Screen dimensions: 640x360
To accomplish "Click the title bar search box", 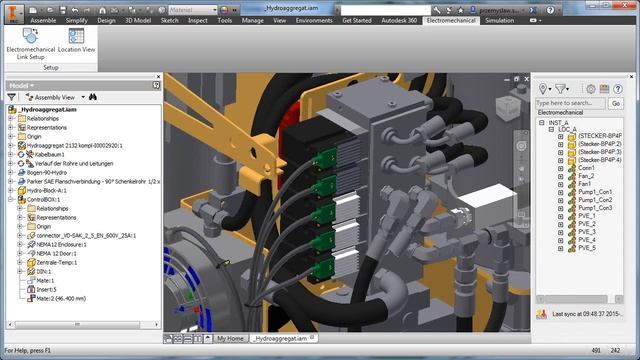I will pyautogui.click(x=385, y=10).
